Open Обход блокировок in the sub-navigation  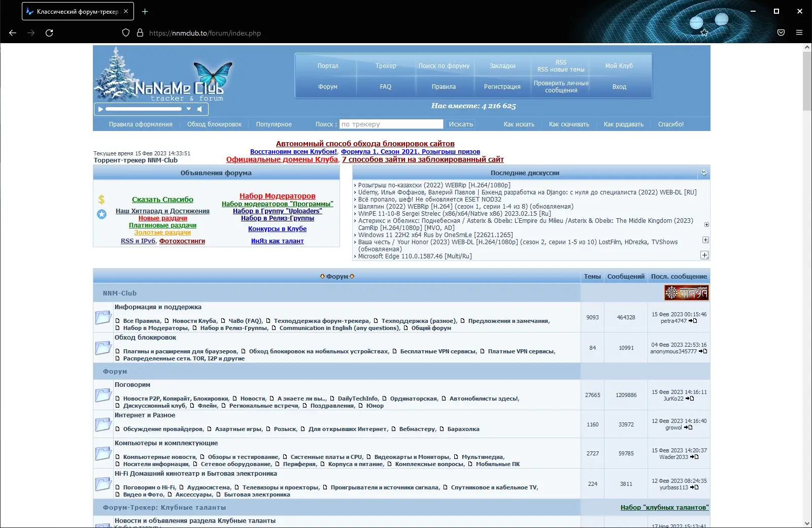[214, 124]
